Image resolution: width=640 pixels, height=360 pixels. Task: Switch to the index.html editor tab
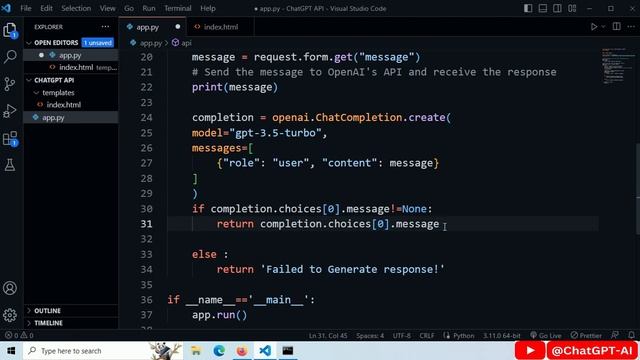pyautogui.click(x=221, y=27)
